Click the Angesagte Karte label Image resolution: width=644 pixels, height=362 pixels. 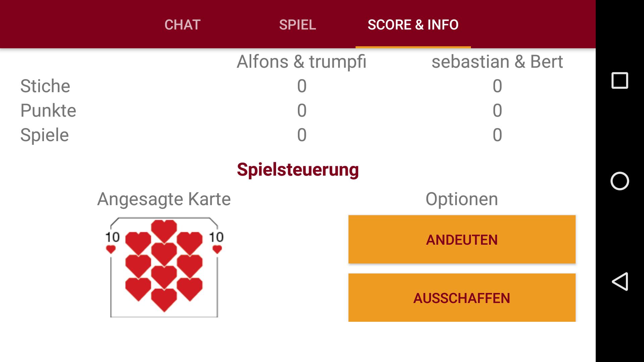click(x=163, y=199)
